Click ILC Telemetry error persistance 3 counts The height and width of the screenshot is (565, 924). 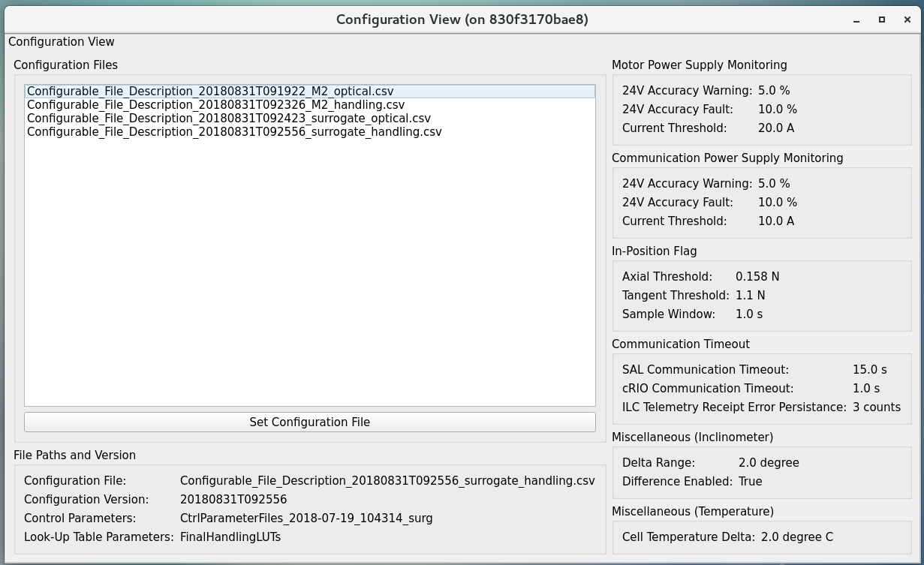tap(876, 407)
